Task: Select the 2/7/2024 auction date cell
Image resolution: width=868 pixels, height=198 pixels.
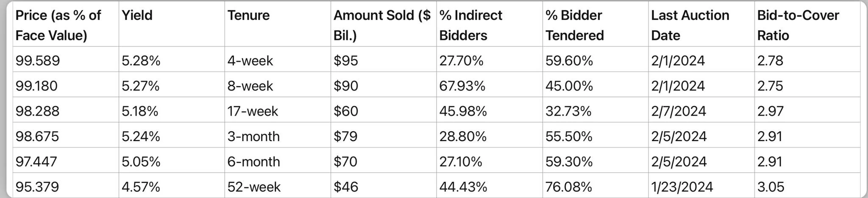Action: point(679,111)
